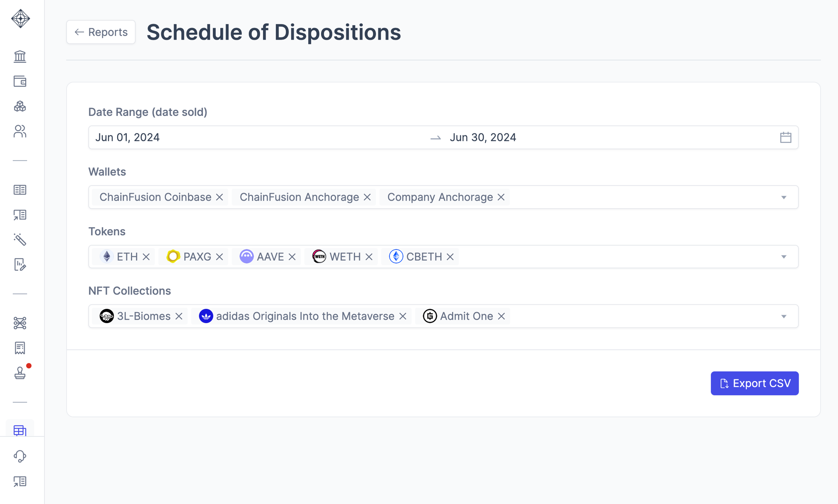Screen dimensions: 838x504
Task: Open the people contacts sidebar icon
Action: click(x=20, y=131)
